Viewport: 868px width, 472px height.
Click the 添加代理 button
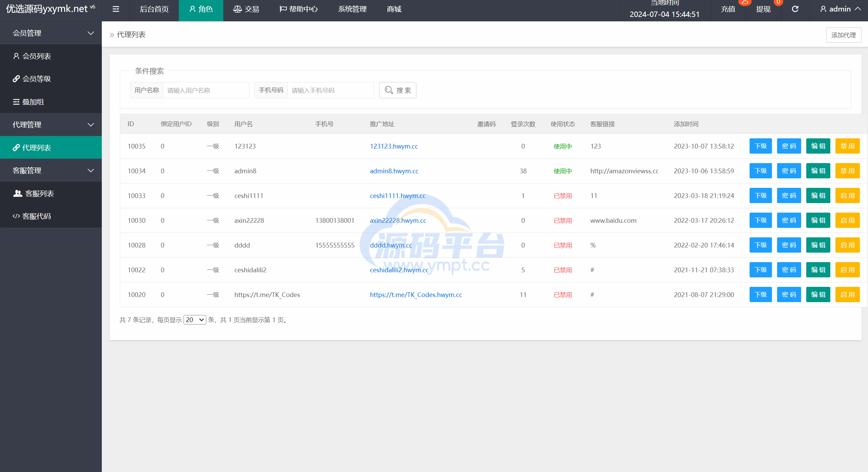pos(844,35)
